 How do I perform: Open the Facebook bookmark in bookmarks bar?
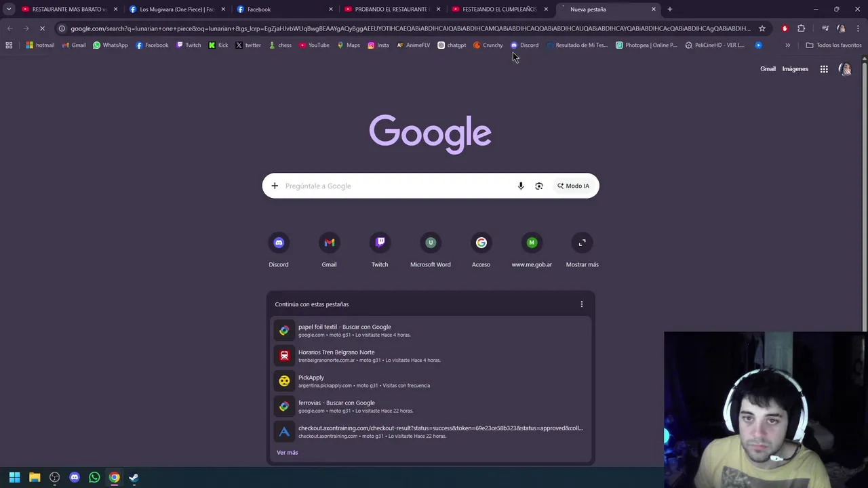click(152, 45)
